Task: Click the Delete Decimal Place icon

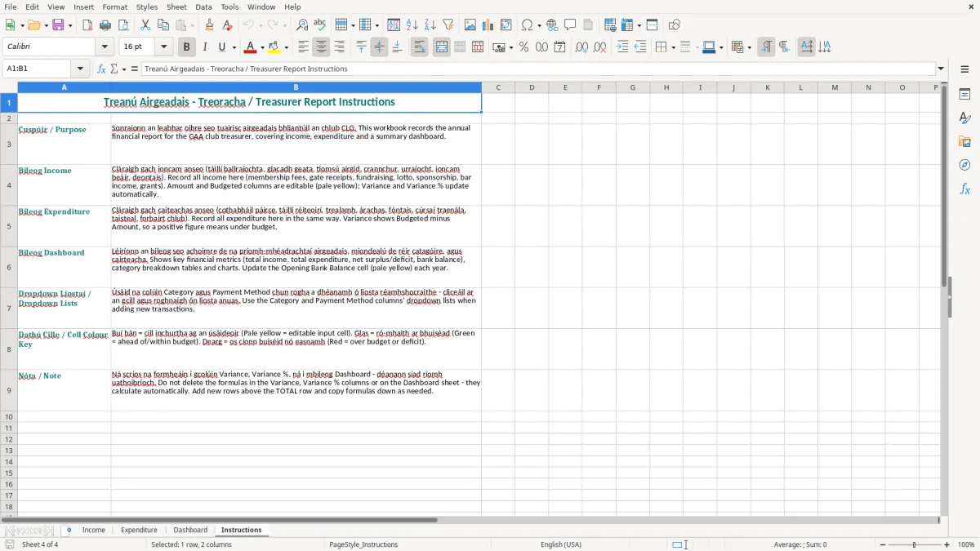Action: 599,47
